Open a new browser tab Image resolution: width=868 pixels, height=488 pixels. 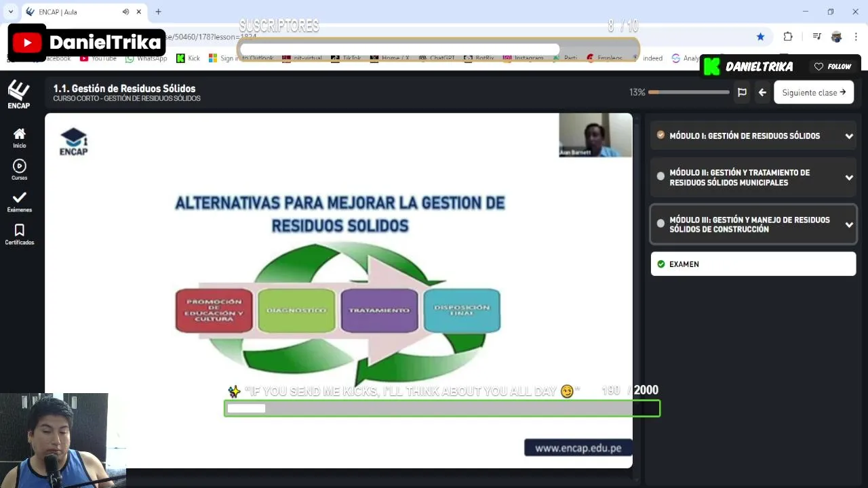(158, 12)
